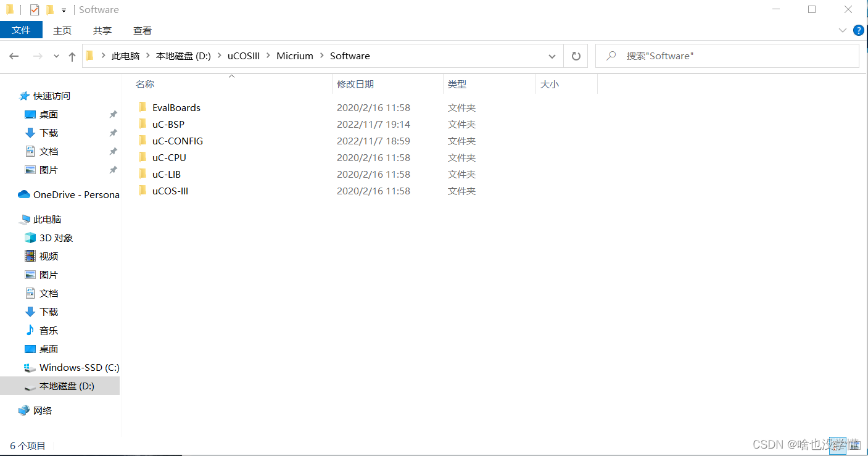Select the uC-LIB folder icon

[143, 174]
